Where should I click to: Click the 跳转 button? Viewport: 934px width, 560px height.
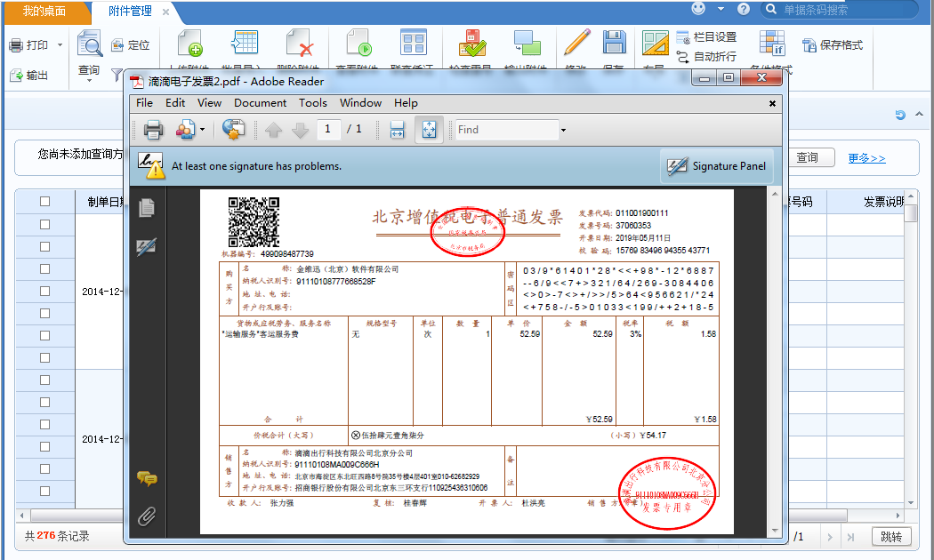[x=891, y=537]
